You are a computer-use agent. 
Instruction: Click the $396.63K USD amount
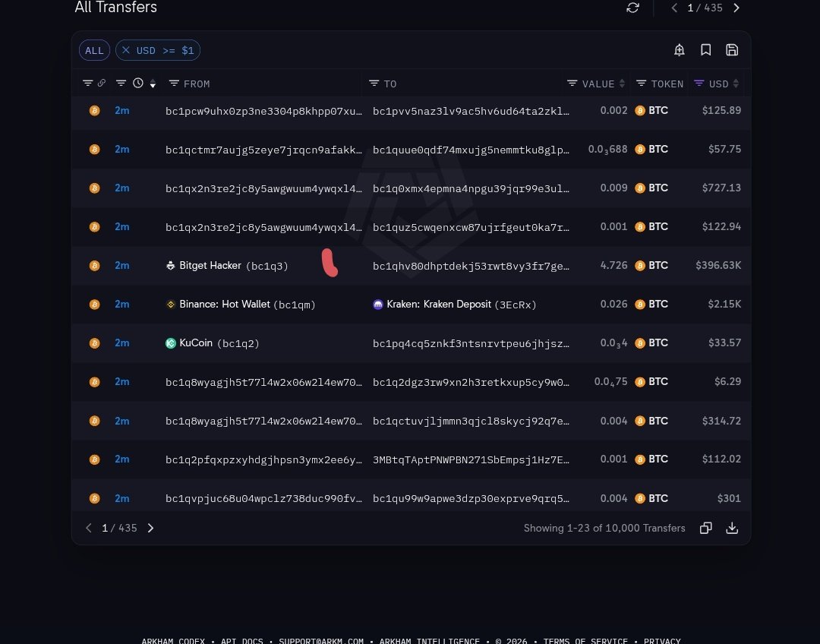click(718, 266)
